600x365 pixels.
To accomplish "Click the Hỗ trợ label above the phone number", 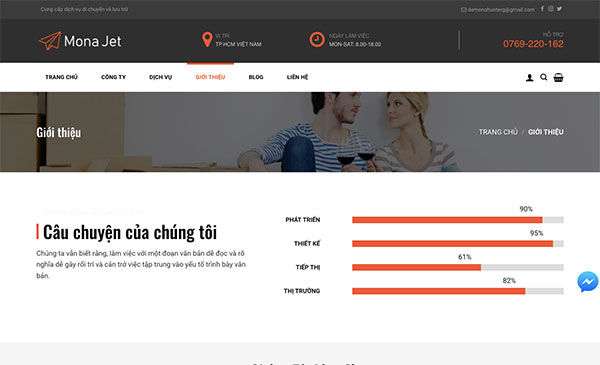I will coord(553,34).
